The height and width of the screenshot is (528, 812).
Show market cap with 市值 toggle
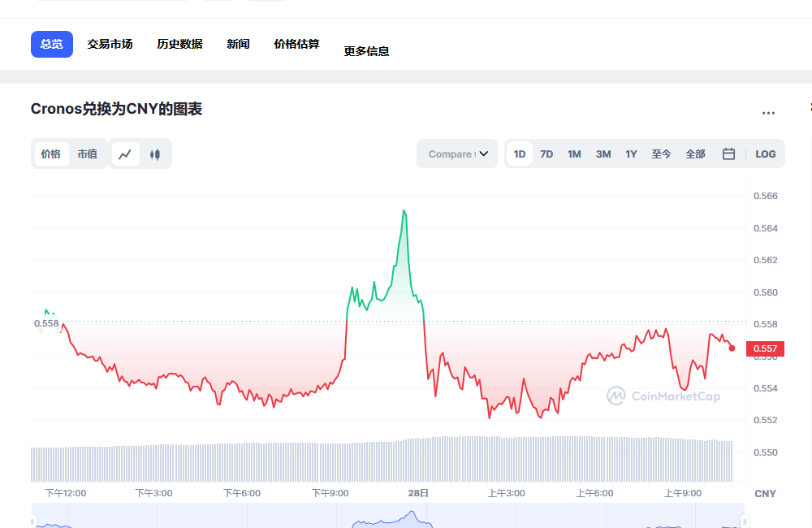pyautogui.click(x=88, y=154)
